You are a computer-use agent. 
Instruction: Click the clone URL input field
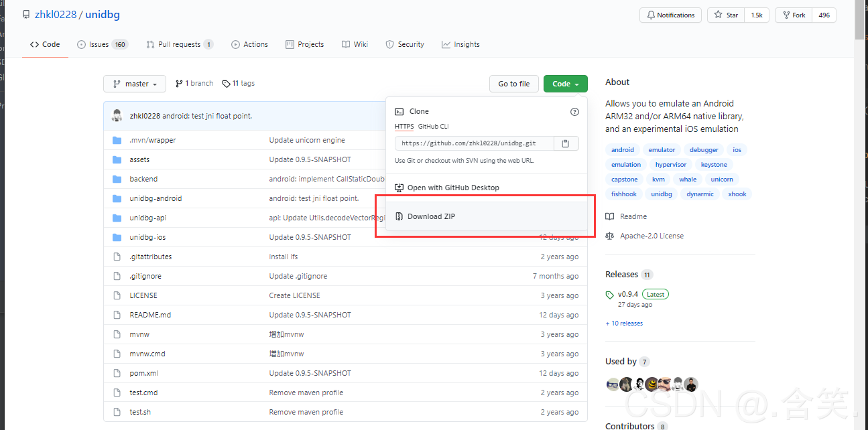click(475, 143)
